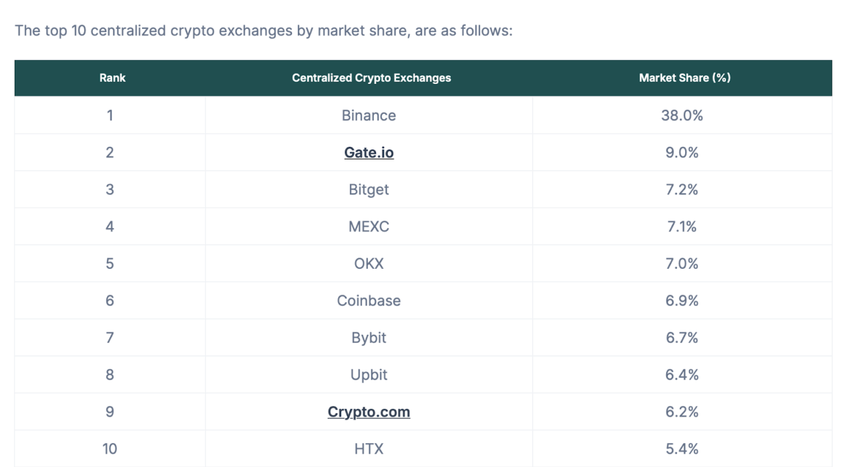The width and height of the screenshot is (868, 467).
Task: Click the intro sentence above the table
Action: [263, 31]
